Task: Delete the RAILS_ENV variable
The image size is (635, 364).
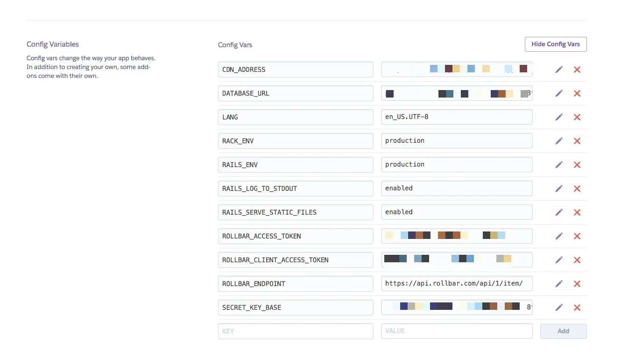Action: (x=577, y=165)
